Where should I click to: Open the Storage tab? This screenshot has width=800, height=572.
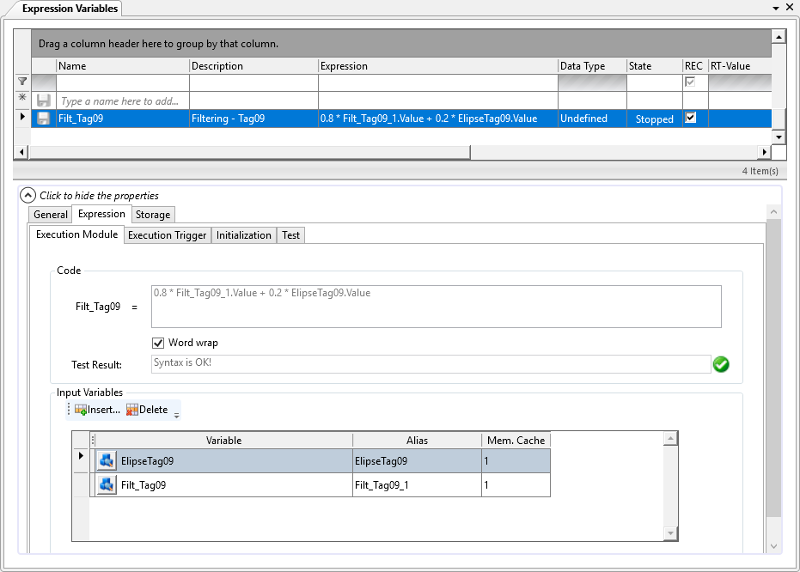pyautogui.click(x=153, y=214)
